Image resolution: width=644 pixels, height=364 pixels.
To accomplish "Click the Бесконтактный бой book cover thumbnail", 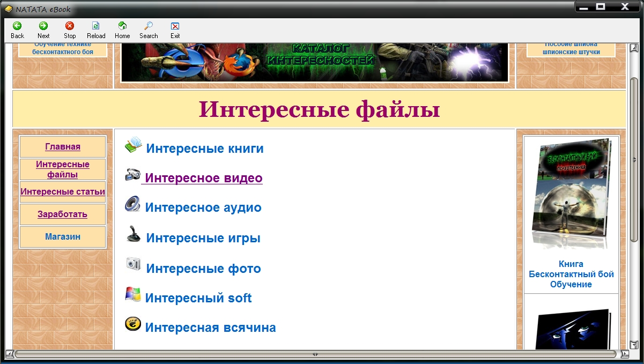I will (x=571, y=193).
